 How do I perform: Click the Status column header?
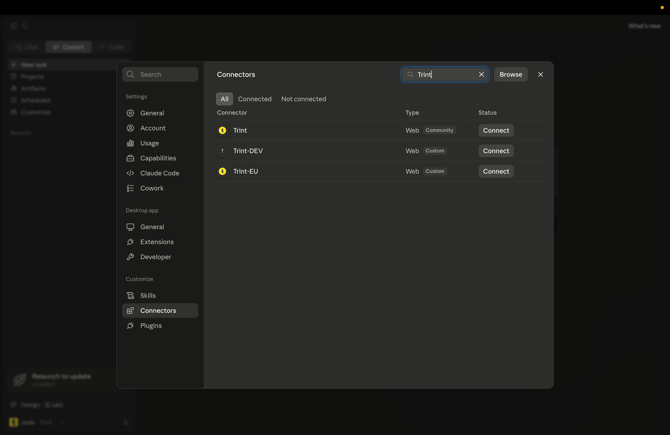487,112
